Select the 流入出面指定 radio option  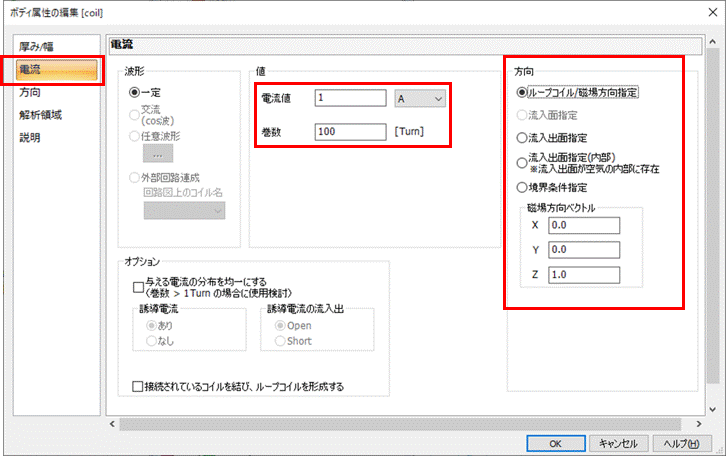(x=522, y=137)
